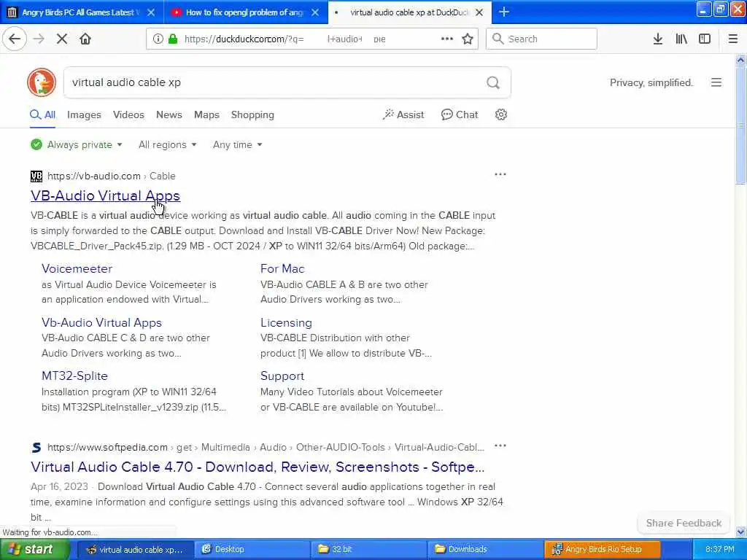Viewport: 747px width, 560px height.
Task: Open the For Mac sublink
Action: coord(282,268)
